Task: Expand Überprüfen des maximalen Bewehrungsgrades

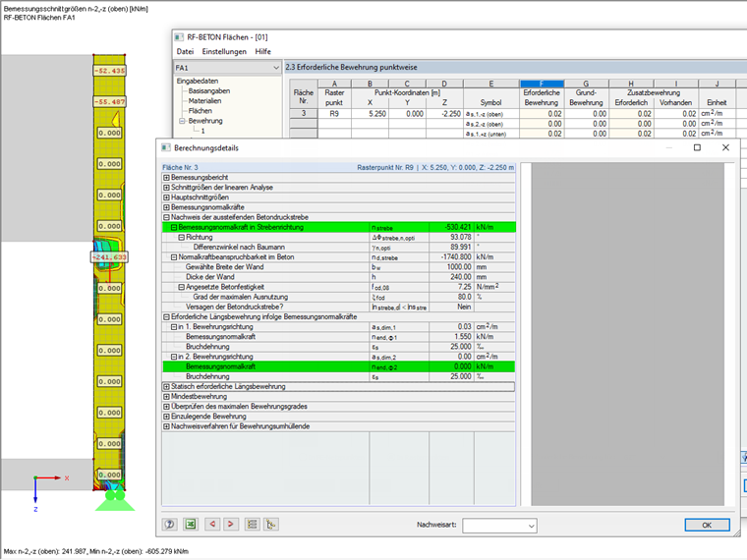Action: tap(166, 407)
